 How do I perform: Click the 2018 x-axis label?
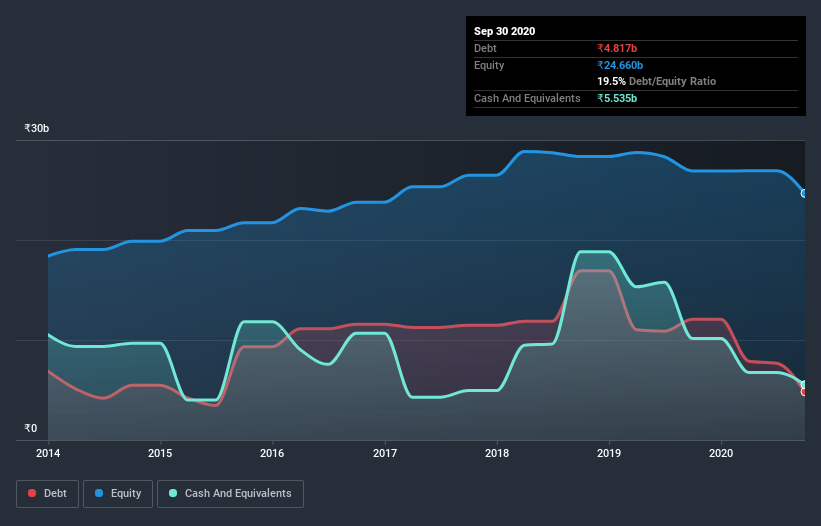[497, 453]
